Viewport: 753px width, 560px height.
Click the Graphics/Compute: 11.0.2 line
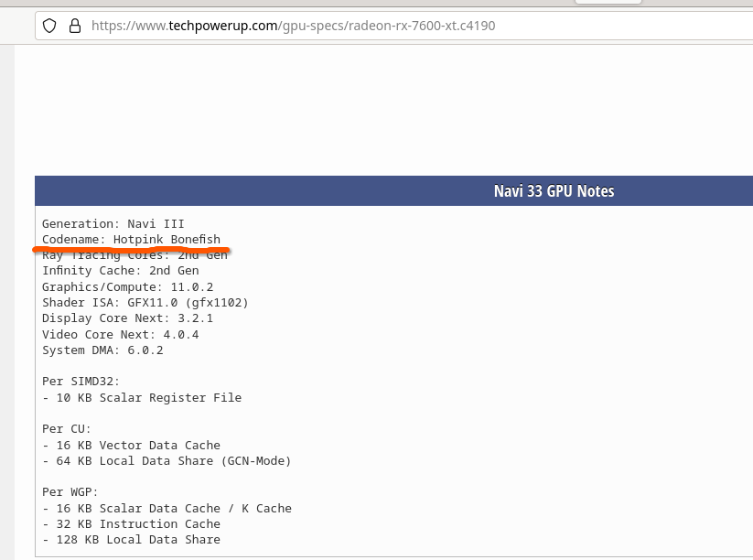[x=127, y=286]
